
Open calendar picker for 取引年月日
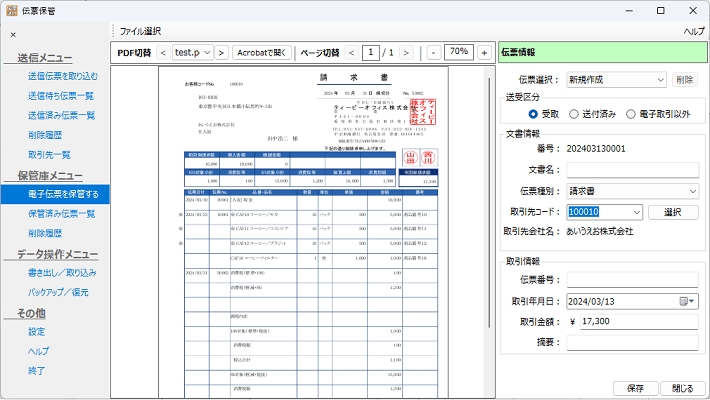tap(688, 300)
